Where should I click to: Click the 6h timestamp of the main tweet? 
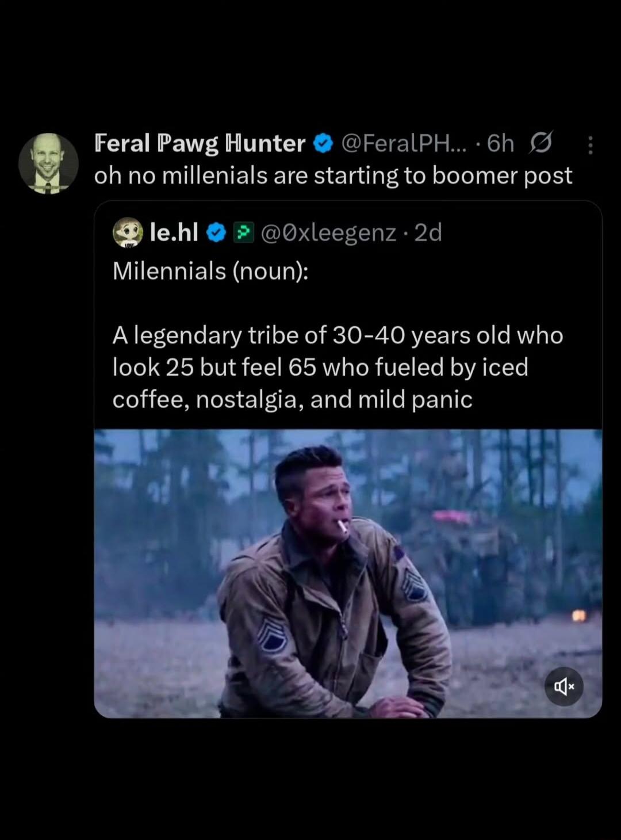(x=498, y=143)
